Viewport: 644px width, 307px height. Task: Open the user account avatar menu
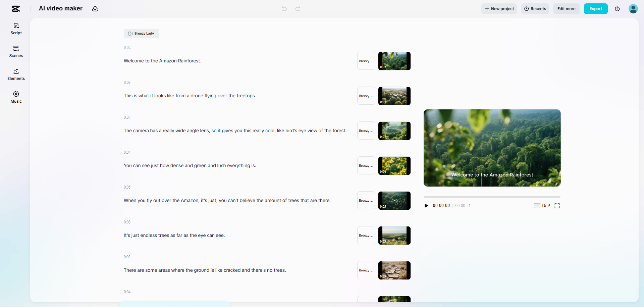click(633, 9)
